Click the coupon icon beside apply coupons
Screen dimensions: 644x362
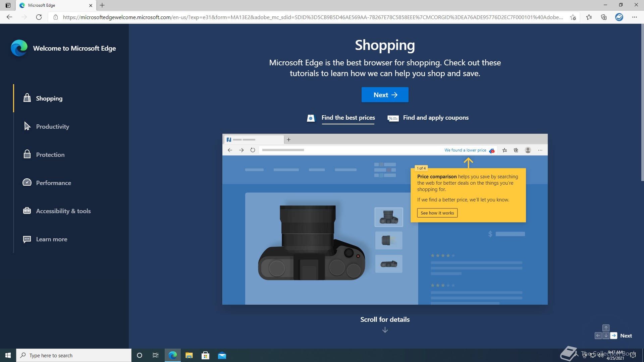point(393,118)
